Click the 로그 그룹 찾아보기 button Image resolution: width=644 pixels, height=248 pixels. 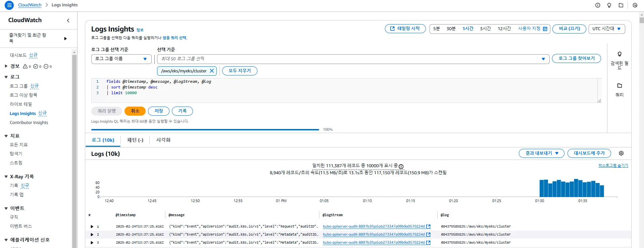click(577, 58)
